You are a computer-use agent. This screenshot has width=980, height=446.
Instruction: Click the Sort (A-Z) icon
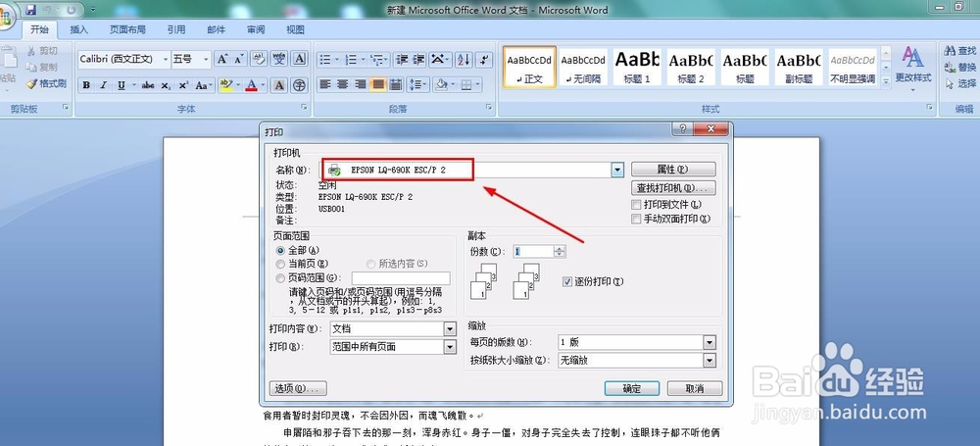pos(464,60)
